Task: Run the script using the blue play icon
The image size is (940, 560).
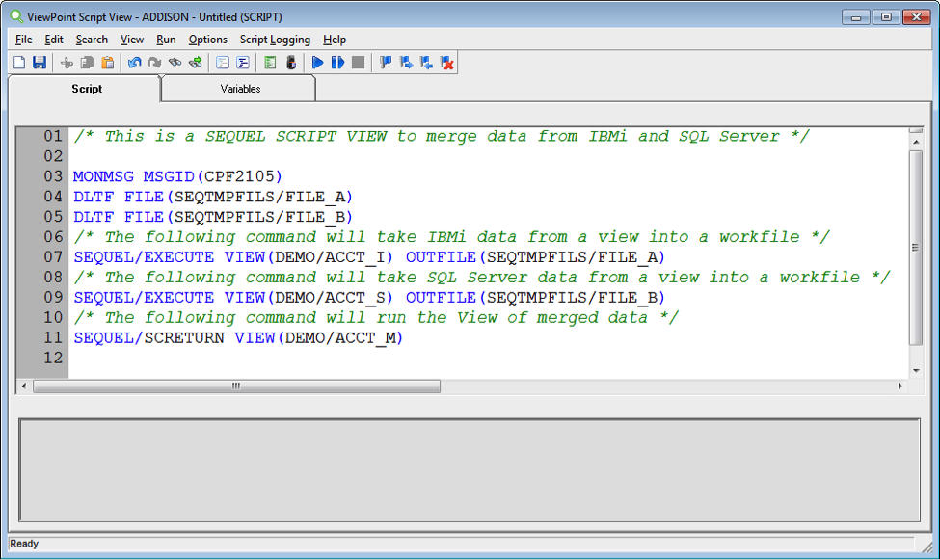Action: [318, 62]
